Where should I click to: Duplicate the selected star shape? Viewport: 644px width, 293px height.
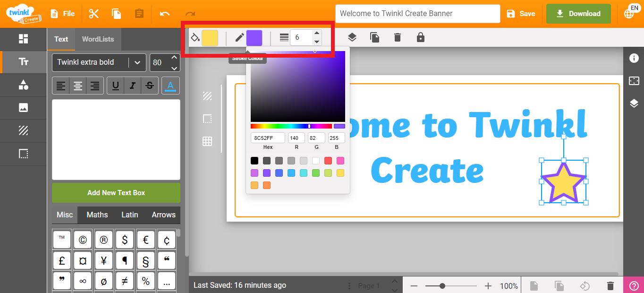pos(375,37)
